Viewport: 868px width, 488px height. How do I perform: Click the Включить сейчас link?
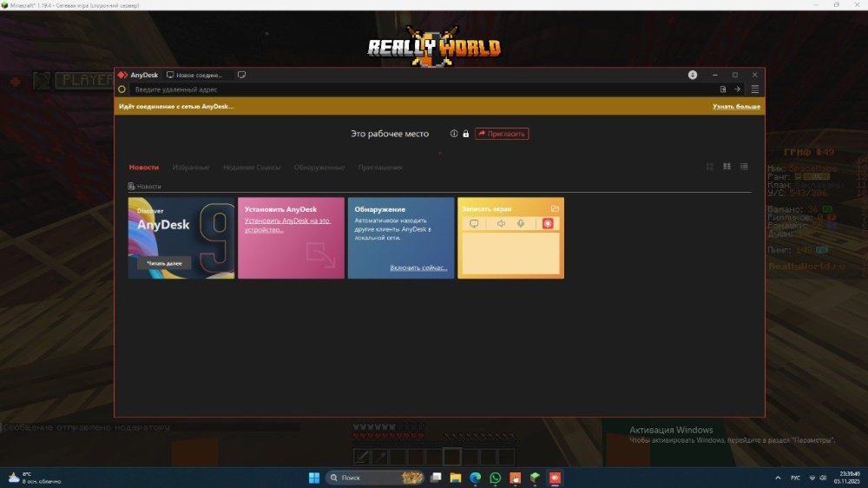(x=418, y=267)
